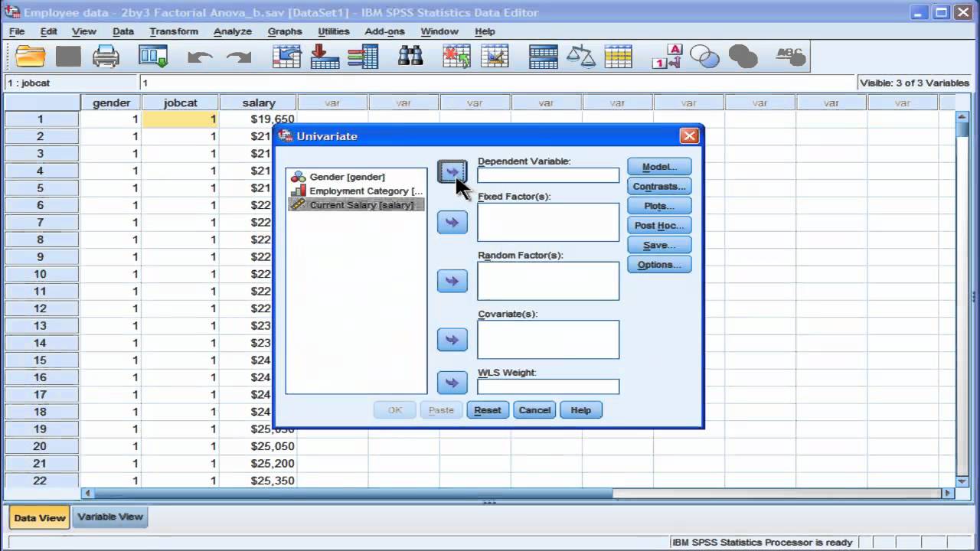Click the Random Factor(s) list box

pos(548,281)
